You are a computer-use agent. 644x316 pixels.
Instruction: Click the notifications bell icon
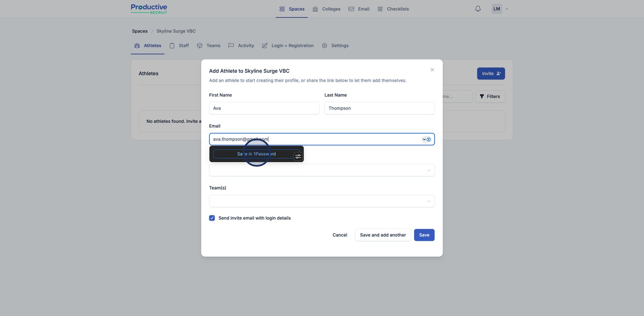(x=478, y=9)
